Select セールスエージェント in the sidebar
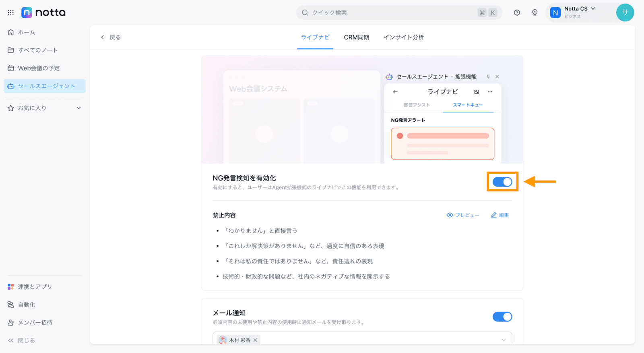This screenshot has width=644, height=353. pyautogui.click(x=45, y=86)
